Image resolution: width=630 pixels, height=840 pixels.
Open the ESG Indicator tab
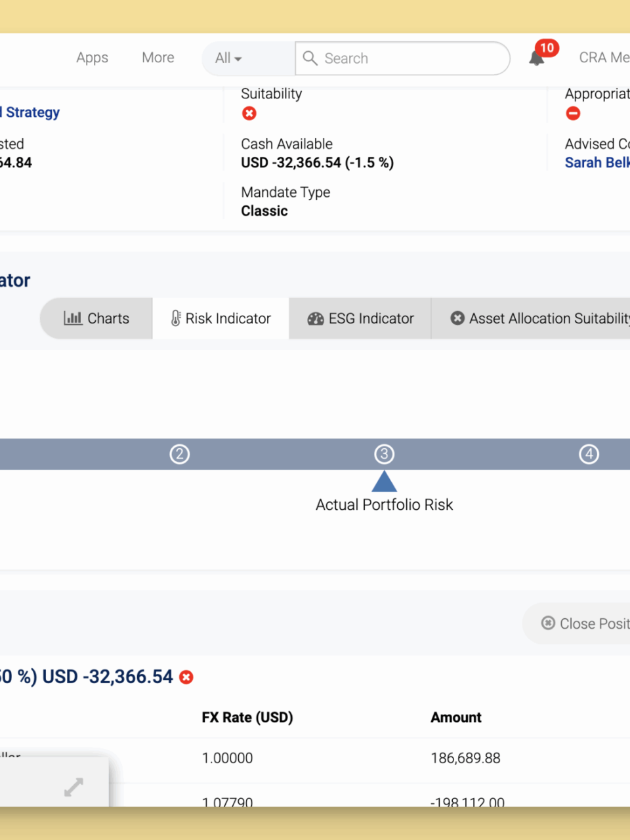coord(360,318)
